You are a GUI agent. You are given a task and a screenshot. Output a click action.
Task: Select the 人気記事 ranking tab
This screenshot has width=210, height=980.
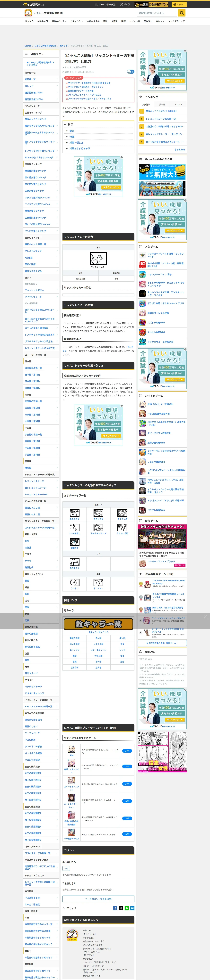(x=146, y=104)
